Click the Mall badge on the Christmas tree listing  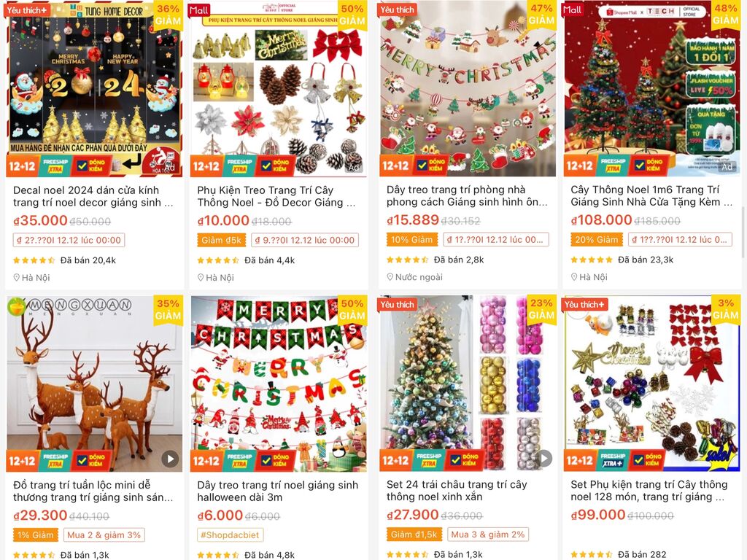pos(572,10)
